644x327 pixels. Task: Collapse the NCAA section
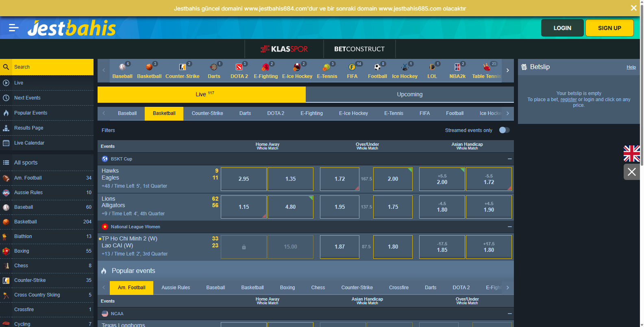pyautogui.click(x=509, y=314)
